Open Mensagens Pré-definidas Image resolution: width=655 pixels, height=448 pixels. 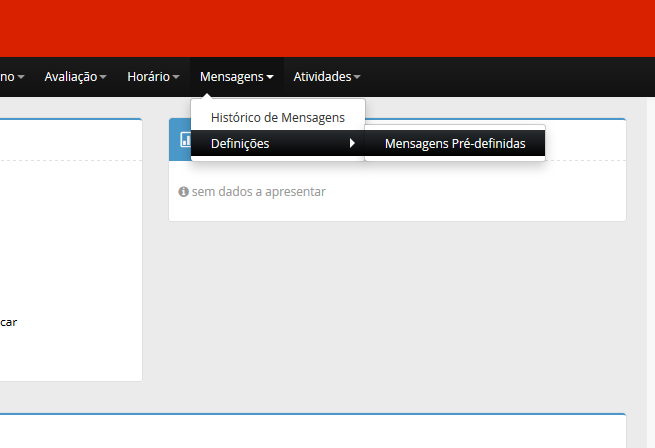pos(454,144)
